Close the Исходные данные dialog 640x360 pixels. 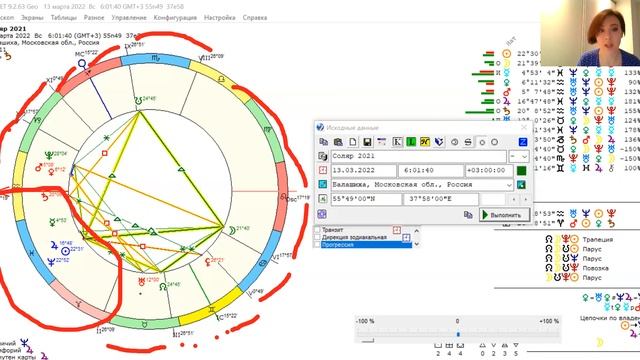click(524, 128)
